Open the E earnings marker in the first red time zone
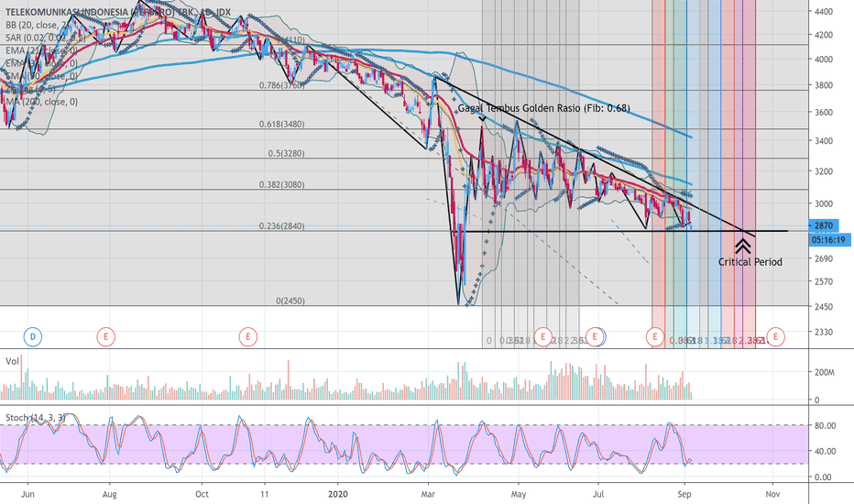This screenshot has width=854, height=504. tap(654, 336)
